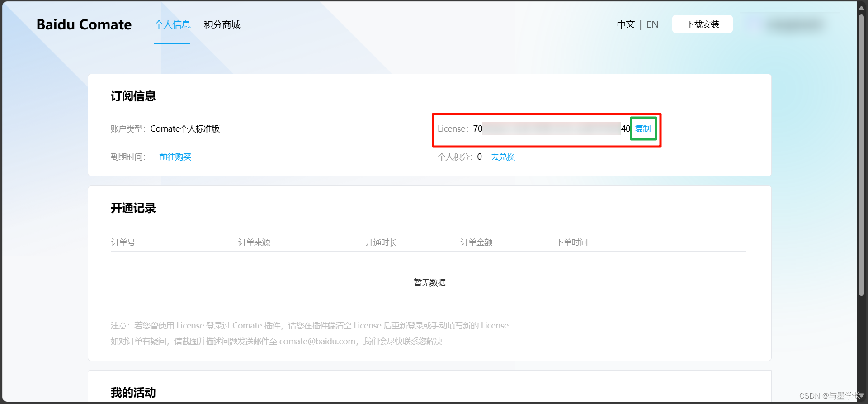Click the 个人积分 value 0
The width and height of the screenshot is (868, 404).
[480, 157]
